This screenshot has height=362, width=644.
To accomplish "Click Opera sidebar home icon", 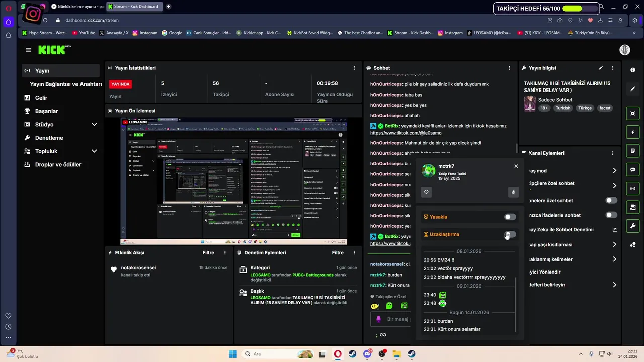I will [8, 22].
